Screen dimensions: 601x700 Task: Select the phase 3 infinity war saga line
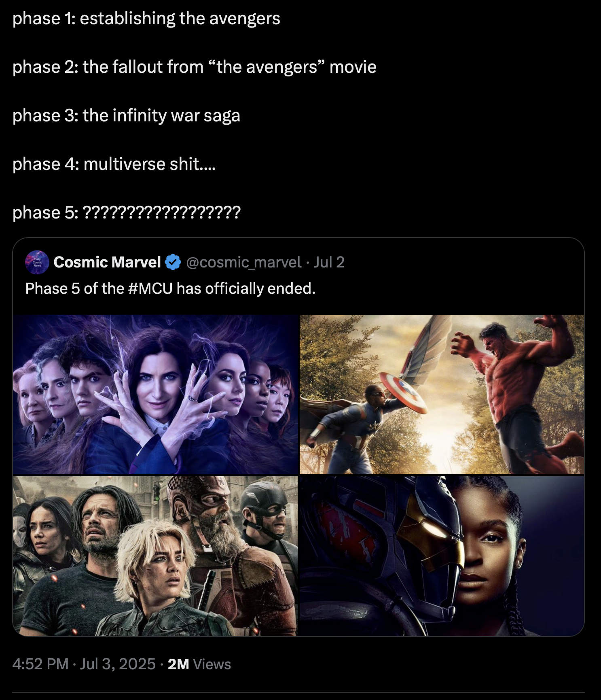tap(126, 116)
